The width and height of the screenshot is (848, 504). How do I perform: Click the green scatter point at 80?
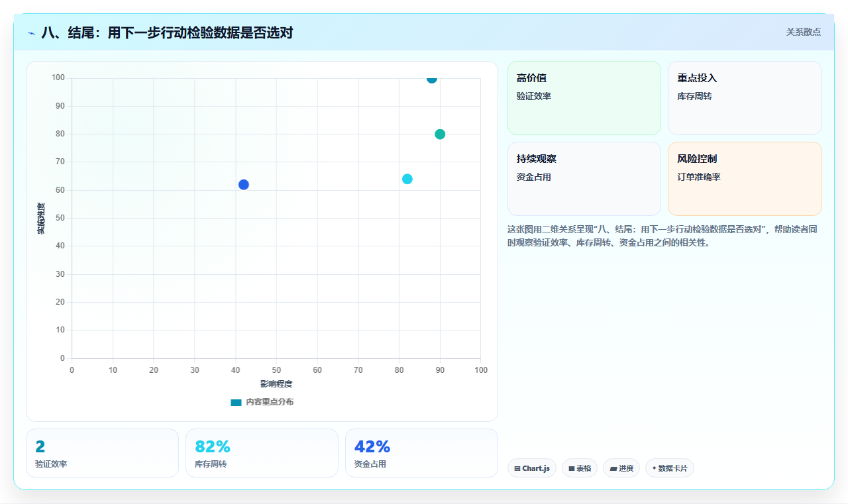click(x=440, y=134)
